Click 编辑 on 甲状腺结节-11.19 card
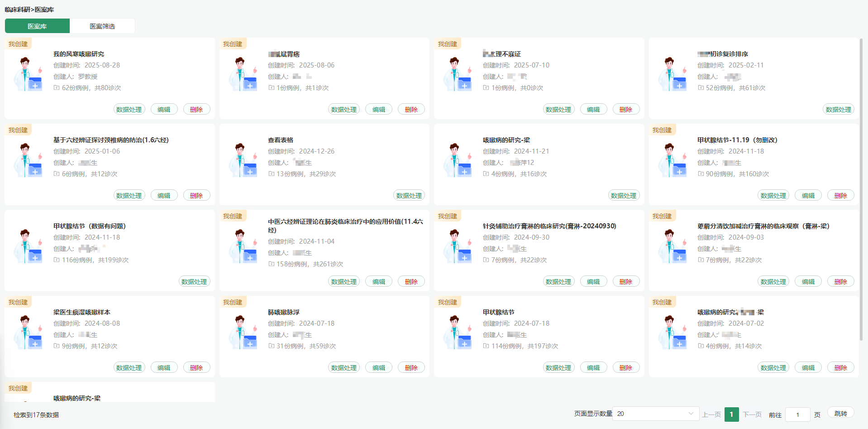Screen dimensions: 868x429 point(808,195)
